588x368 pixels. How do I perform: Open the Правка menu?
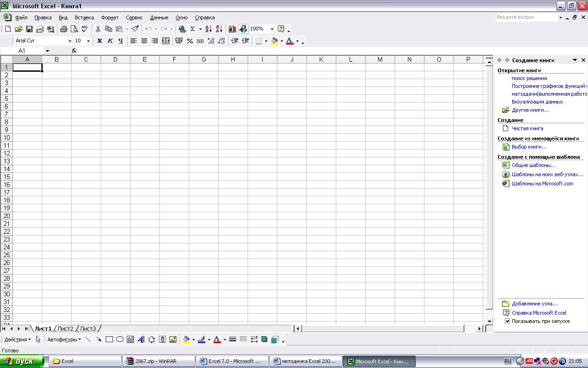pyautogui.click(x=43, y=17)
